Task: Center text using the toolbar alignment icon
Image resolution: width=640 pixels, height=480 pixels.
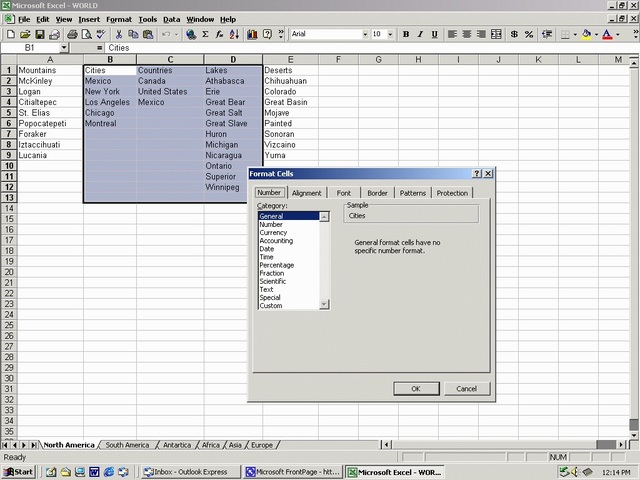Action: tap(467, 34)
